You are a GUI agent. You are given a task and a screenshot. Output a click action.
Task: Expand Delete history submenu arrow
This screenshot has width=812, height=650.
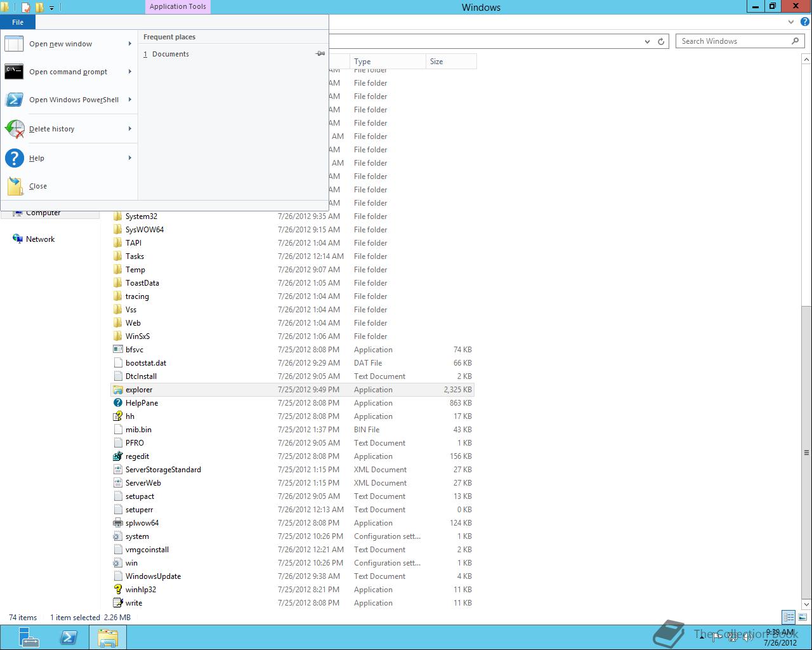(x=130, y=129)
